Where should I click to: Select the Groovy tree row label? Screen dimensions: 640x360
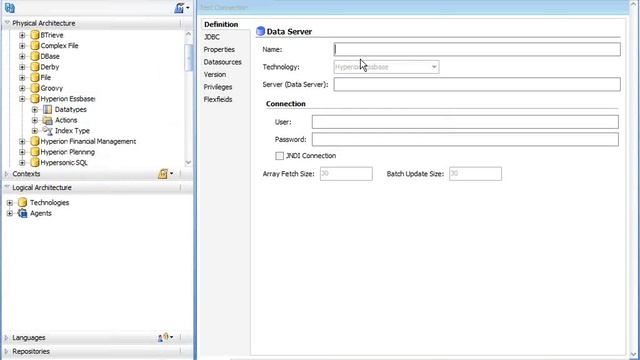point(52,88)
